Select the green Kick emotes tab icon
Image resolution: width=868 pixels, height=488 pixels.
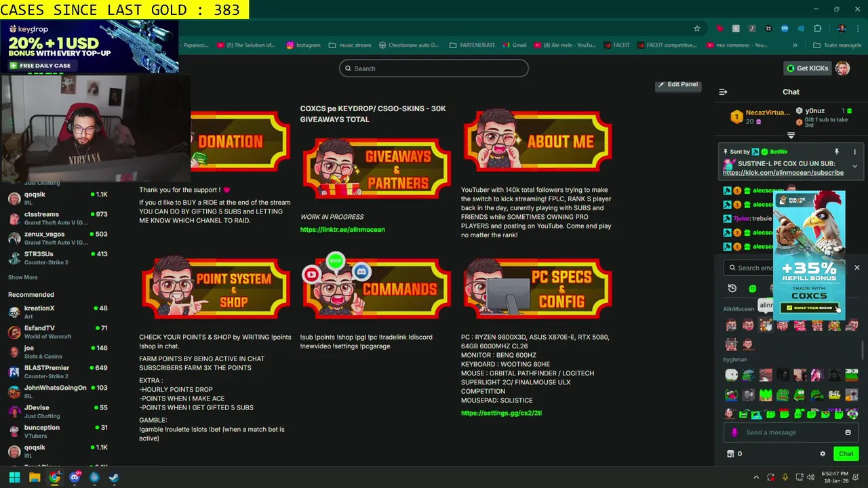752,289
